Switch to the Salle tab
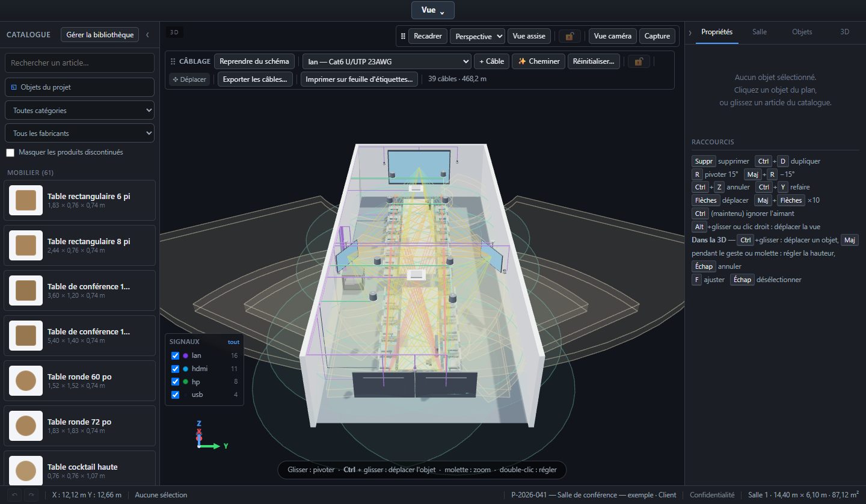Screen dimensions: 866x504 (x=759, y=32)
